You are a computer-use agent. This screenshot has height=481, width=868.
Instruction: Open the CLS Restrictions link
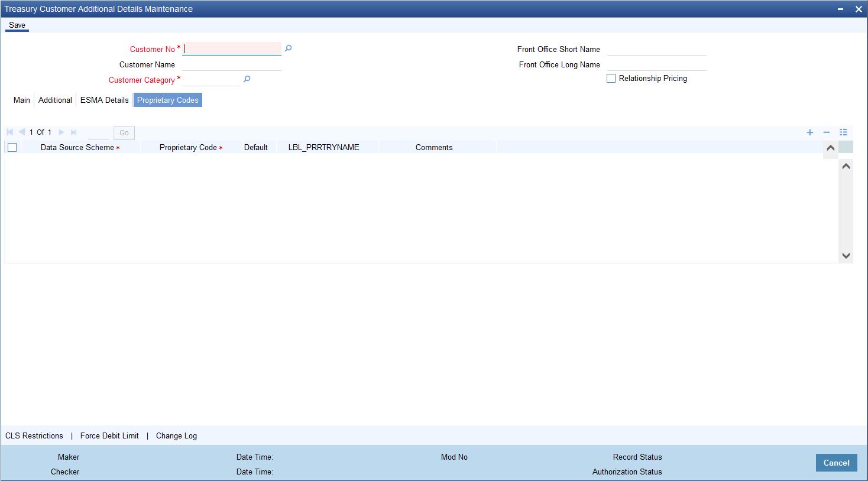coord(34,435)
